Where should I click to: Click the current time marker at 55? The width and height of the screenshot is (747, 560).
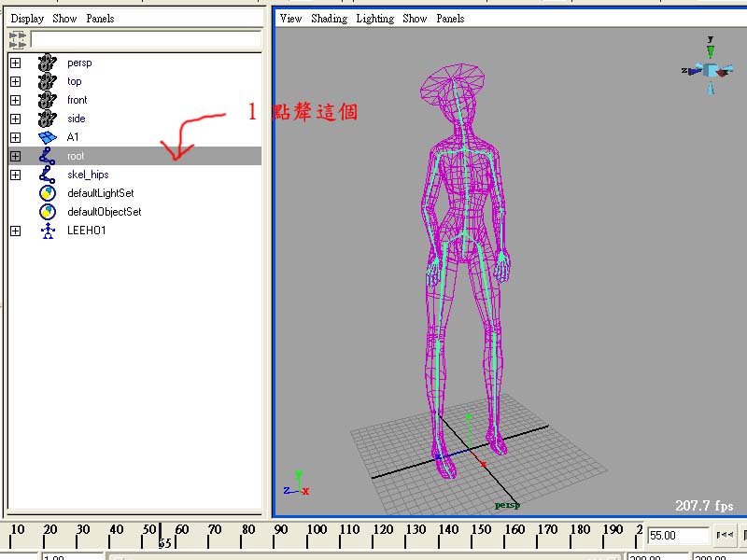[161, 536]
